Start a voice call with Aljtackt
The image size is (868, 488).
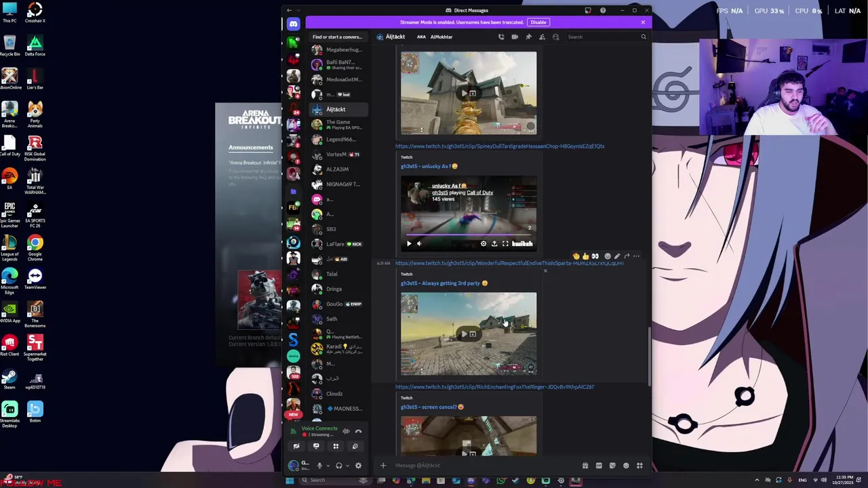click(501, 37)
